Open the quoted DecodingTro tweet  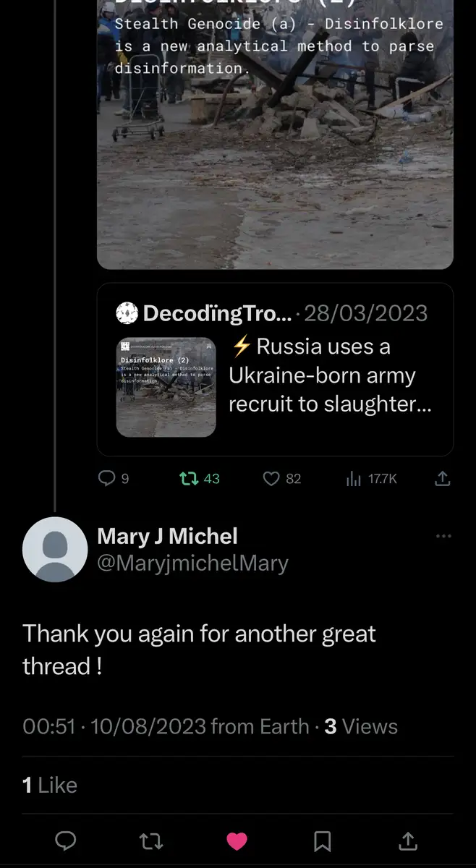tap(330, 376)
